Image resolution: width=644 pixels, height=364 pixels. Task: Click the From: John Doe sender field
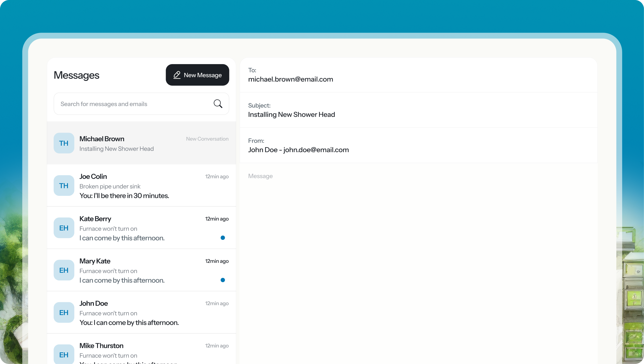tap(418, 145)
